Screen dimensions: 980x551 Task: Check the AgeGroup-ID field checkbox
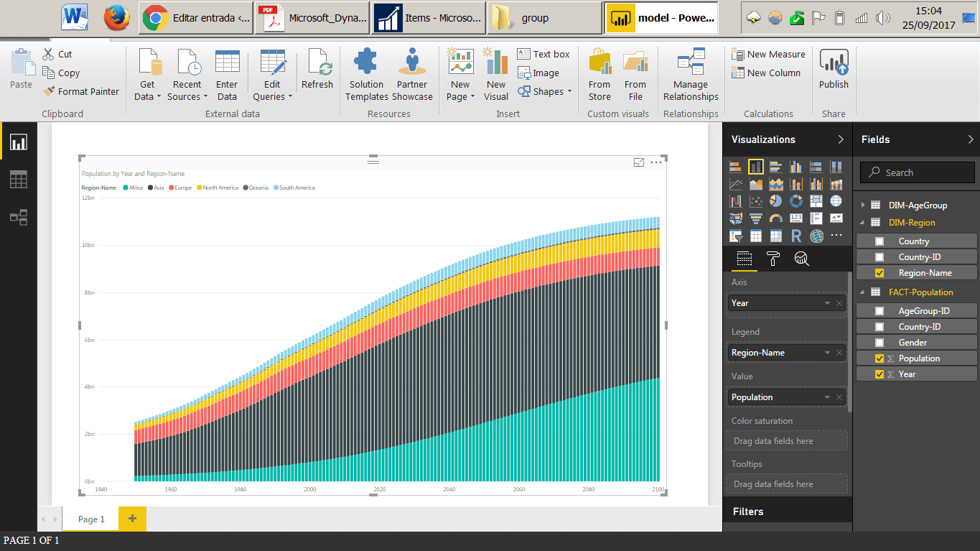[x=879, y=311]
